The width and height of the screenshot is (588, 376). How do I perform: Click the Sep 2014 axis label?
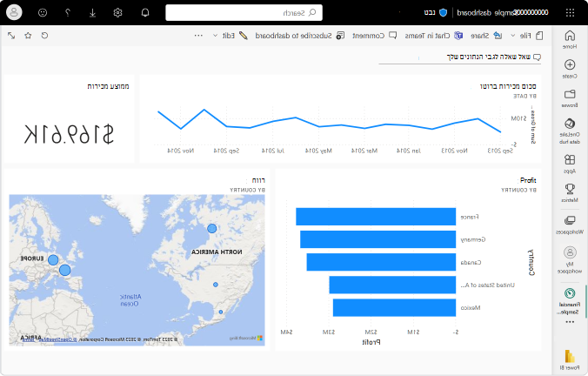click(226, 151)
